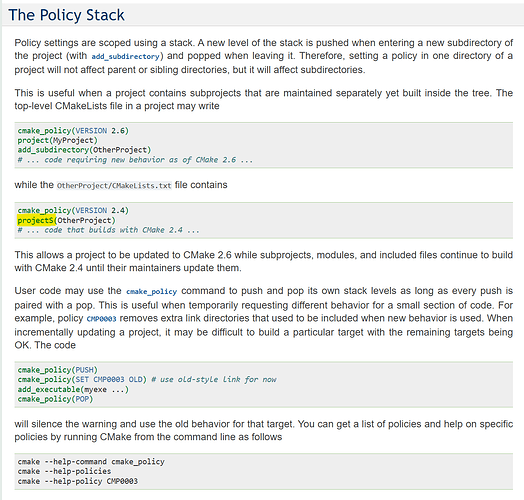Viewport: 524px width, 500px height.
Task: Click the add_subdirectory(OtherProject) code line
Action: 84,150
